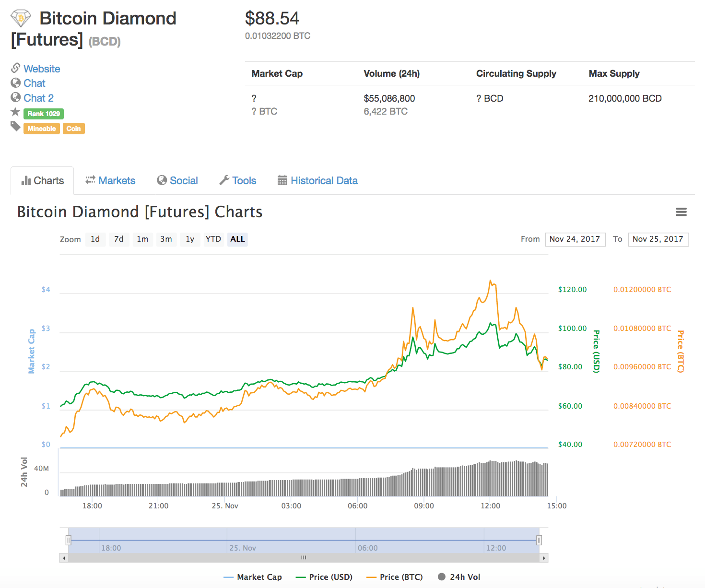Screen dimensions: 705x588
Task: Click the star icon beside Rank 1029
Action: (15, 112)
